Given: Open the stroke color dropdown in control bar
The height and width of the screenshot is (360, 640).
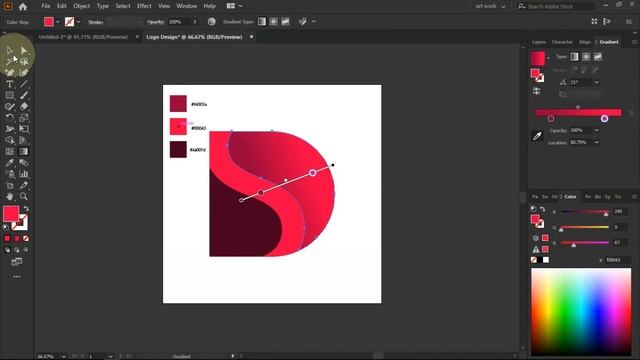Looking at the screenshot, I should point(78,22).
